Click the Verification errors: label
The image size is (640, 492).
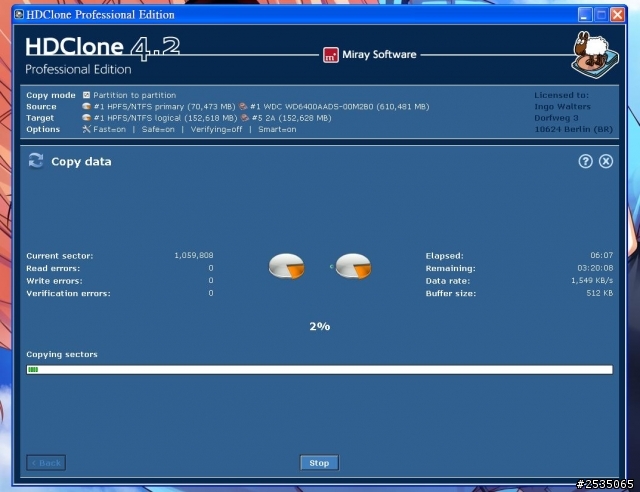click(x=68, y=294)
